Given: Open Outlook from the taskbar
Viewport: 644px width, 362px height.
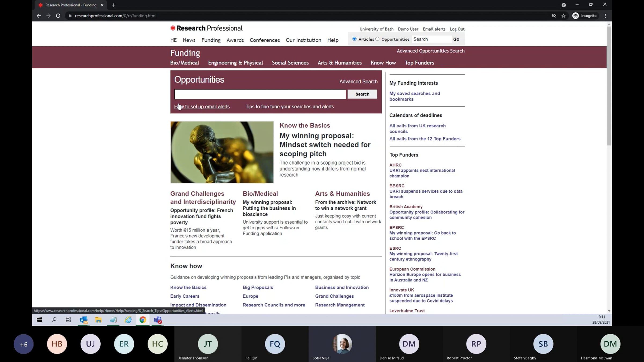Looking at the screenshot, I should coord(84,320).
